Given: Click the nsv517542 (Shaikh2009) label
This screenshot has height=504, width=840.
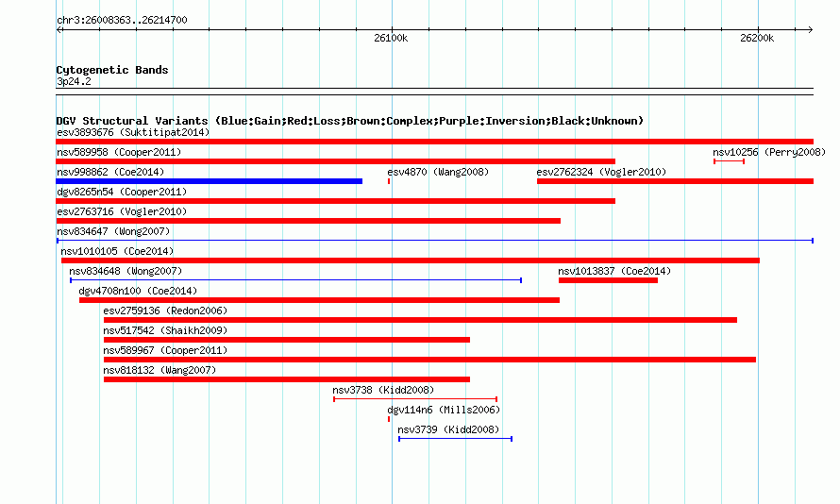Looking at the screenshot, I should [x=165, y=330].
